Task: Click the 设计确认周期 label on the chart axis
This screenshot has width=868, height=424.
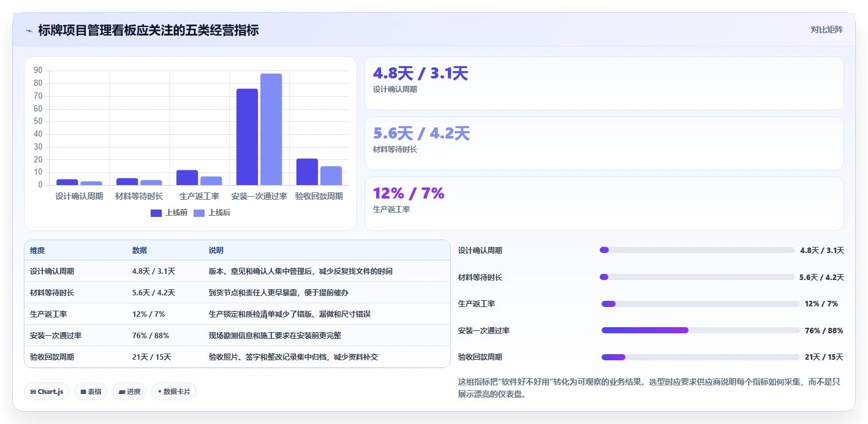Action: (79, 196)
